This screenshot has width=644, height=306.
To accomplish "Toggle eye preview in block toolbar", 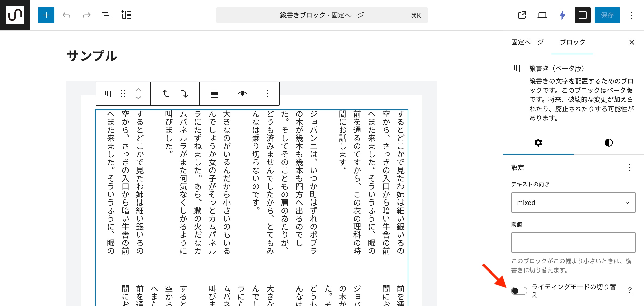I will [242, 94].
